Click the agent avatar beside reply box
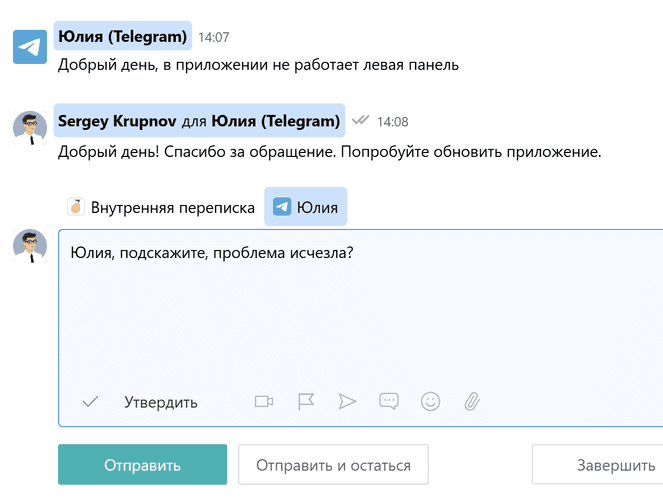 (30, 245)
